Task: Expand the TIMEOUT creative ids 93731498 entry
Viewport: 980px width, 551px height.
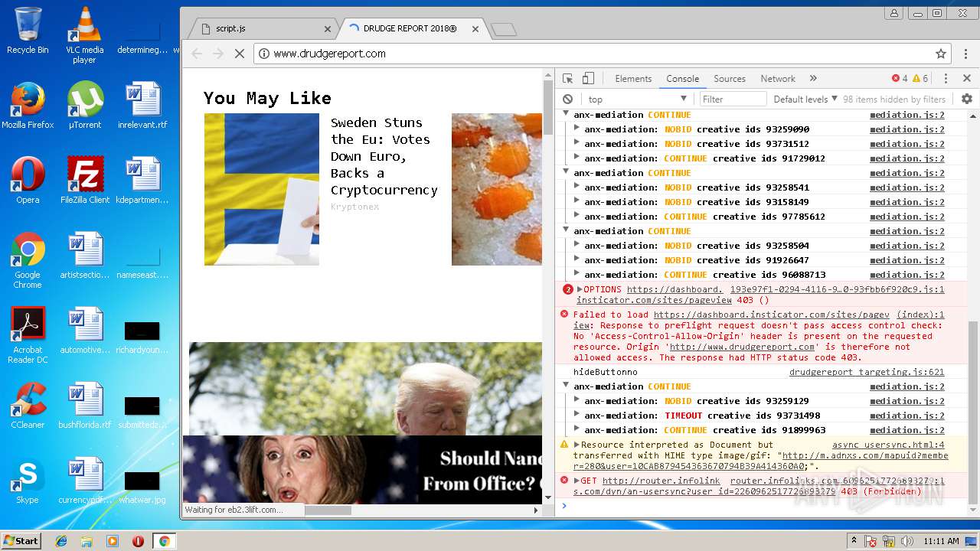Action: [x=577, y=416]
